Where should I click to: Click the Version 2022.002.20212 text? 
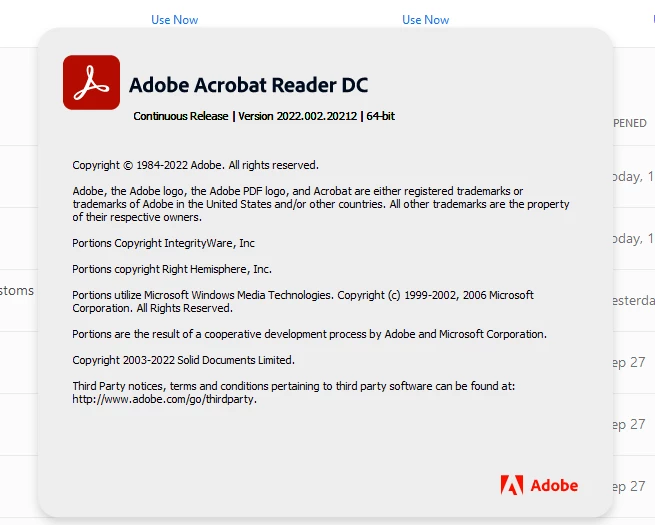click(297, 116)
